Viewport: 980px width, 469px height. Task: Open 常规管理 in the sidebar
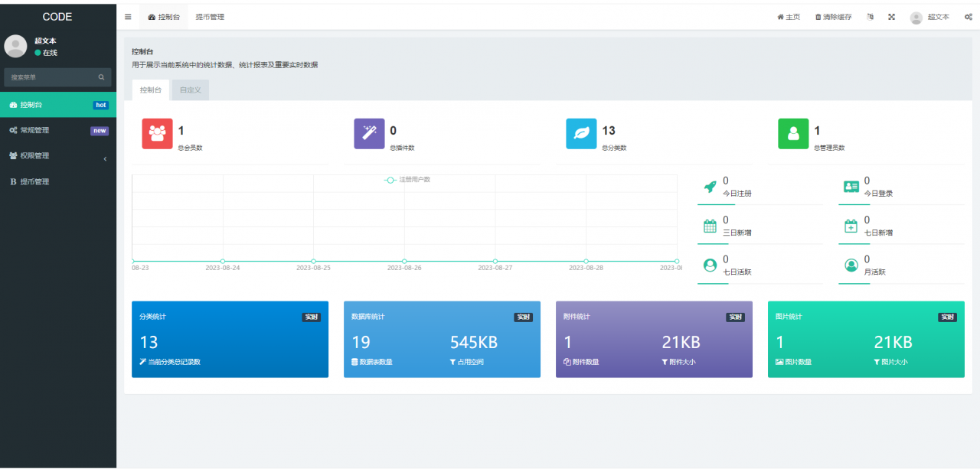click(58, 130)
